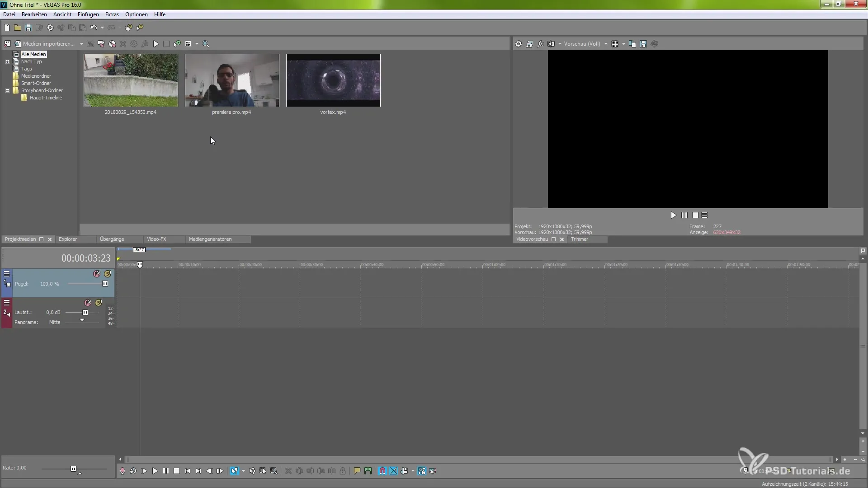868x488 pixels.
Task: Activate the What's This help cursor icon
Action: [140, 28]
